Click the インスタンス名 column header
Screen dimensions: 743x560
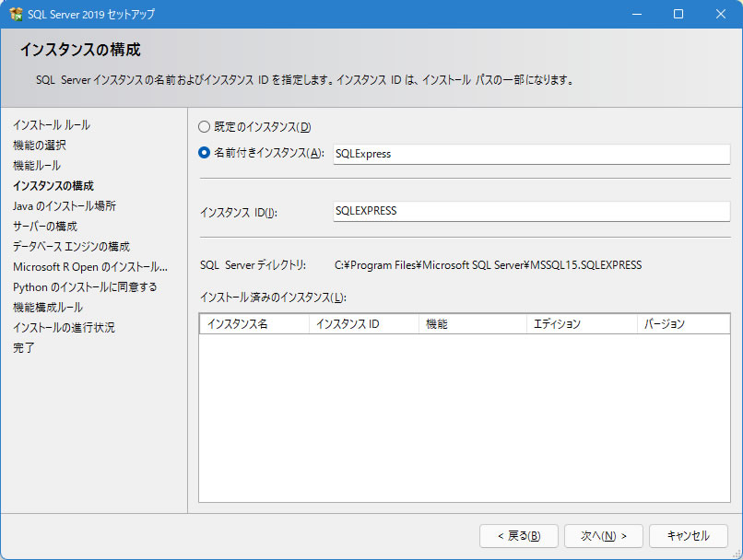coord(254,324)
